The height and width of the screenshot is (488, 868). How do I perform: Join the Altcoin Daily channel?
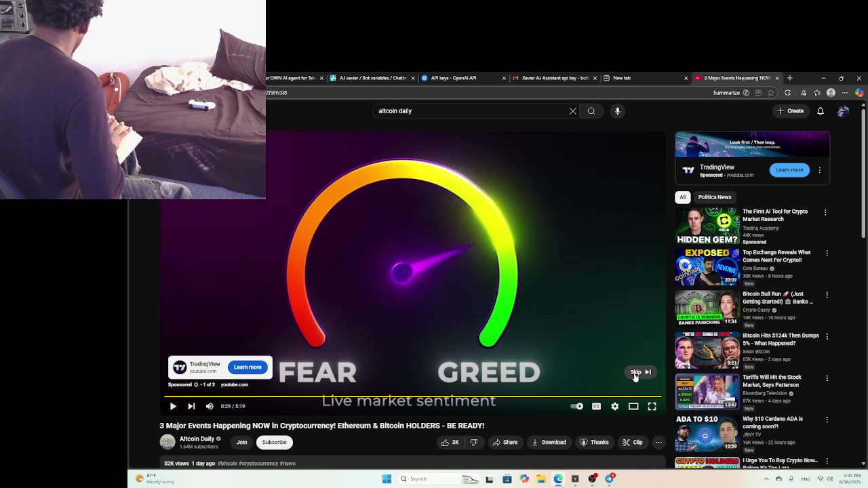[241, 443]
